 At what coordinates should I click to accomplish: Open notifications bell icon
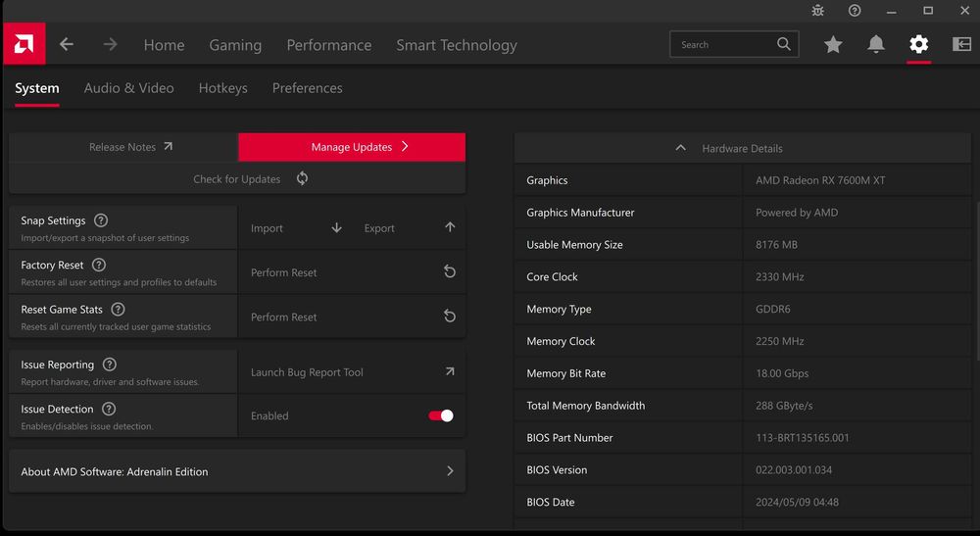875,44
